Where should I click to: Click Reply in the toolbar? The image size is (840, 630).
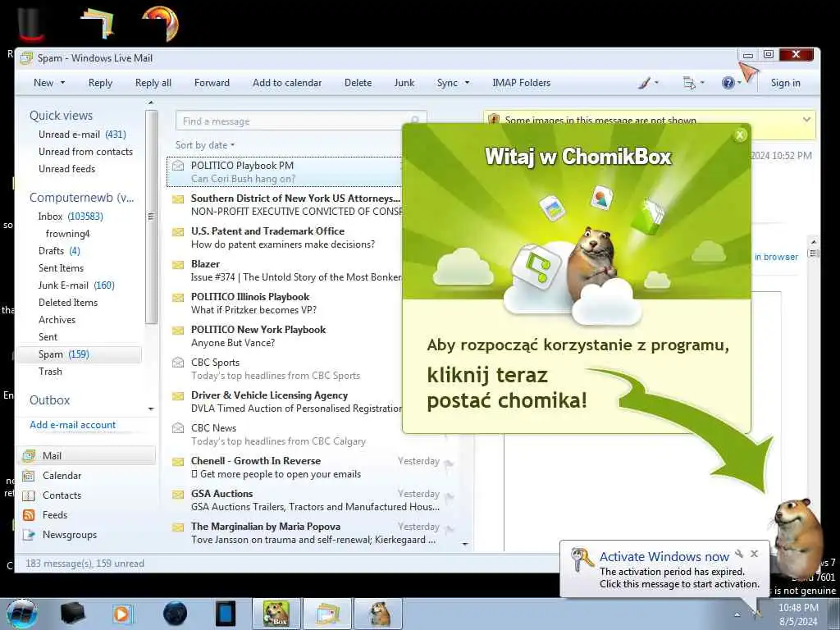(100, 83)
